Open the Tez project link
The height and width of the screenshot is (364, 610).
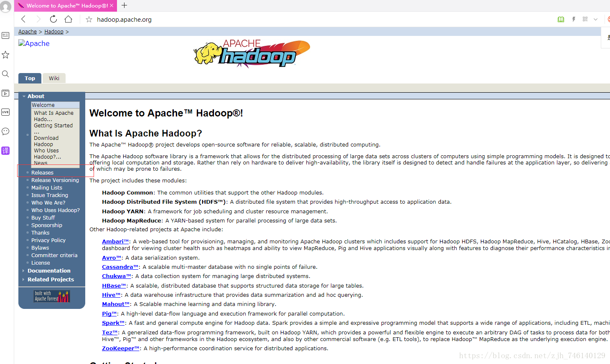[110, 332]
